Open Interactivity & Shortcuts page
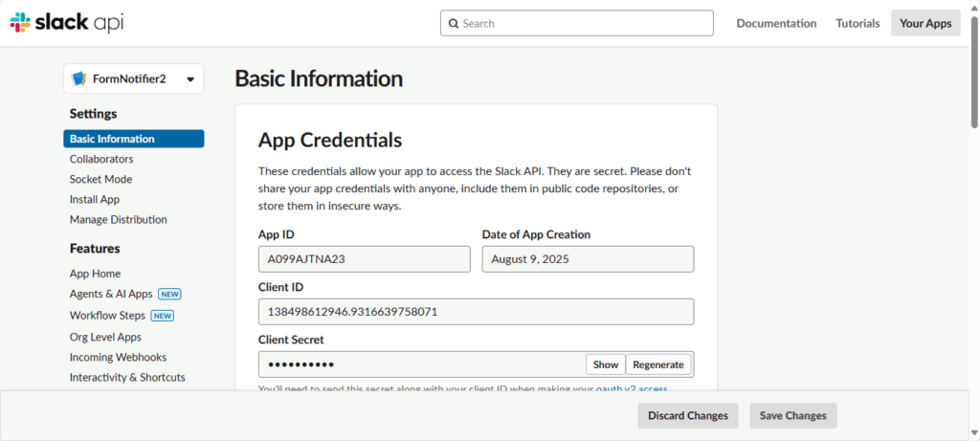The image size is (980, 441). pyautogui.click(x=127, y=377)
